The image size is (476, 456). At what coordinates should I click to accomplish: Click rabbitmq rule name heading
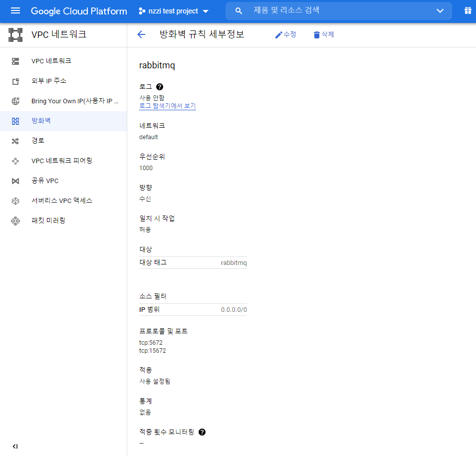157,65
